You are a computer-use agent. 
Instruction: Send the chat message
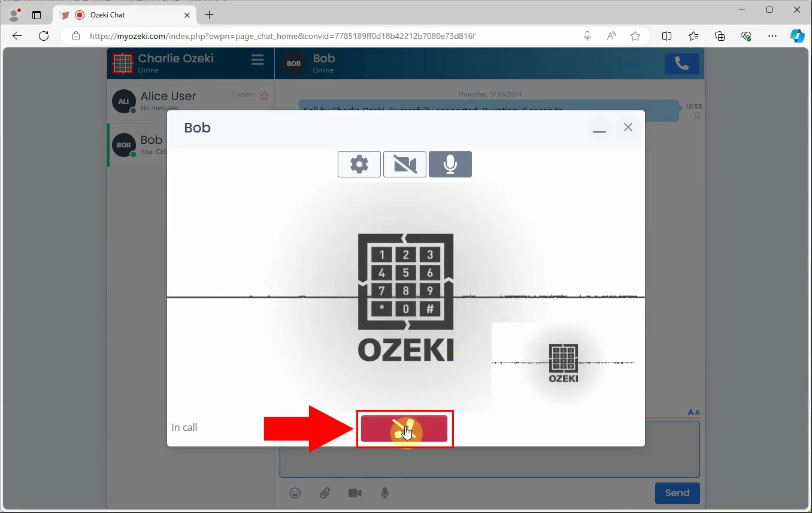[x=677, y=493]
